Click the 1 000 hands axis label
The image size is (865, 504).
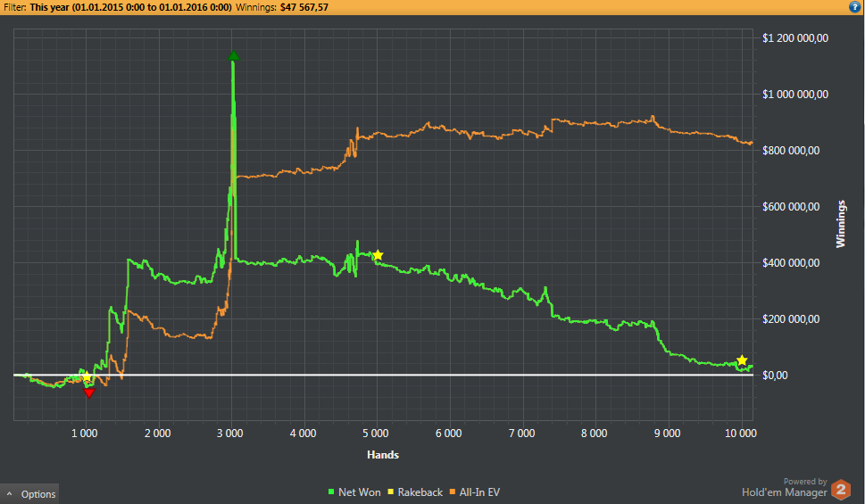(85, 434)
